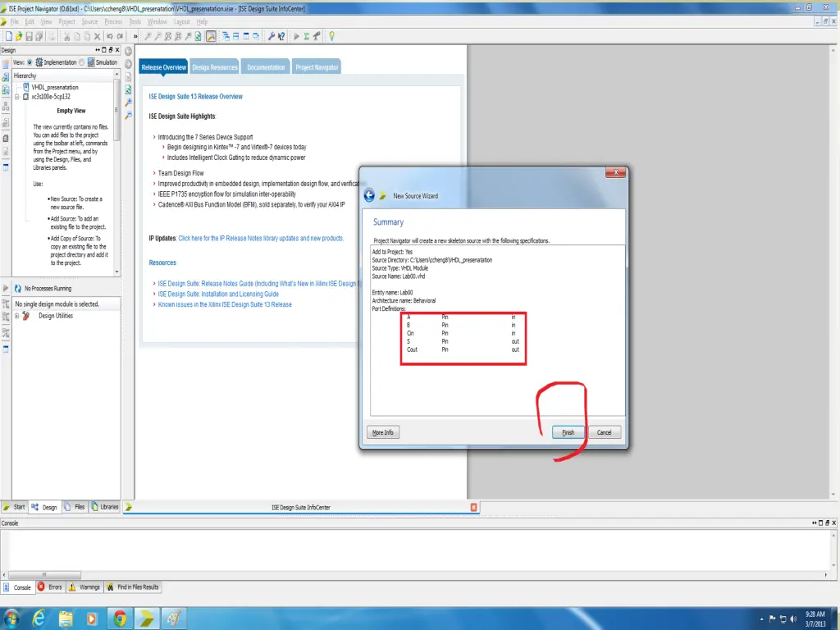This screenshot has width=840, height=630.
Task: Switch to the Documentation tab
Action: pos(266,67)
